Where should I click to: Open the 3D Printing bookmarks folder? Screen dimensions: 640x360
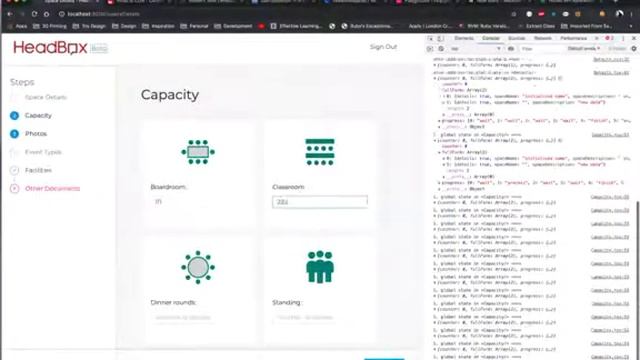pos(51,26)
